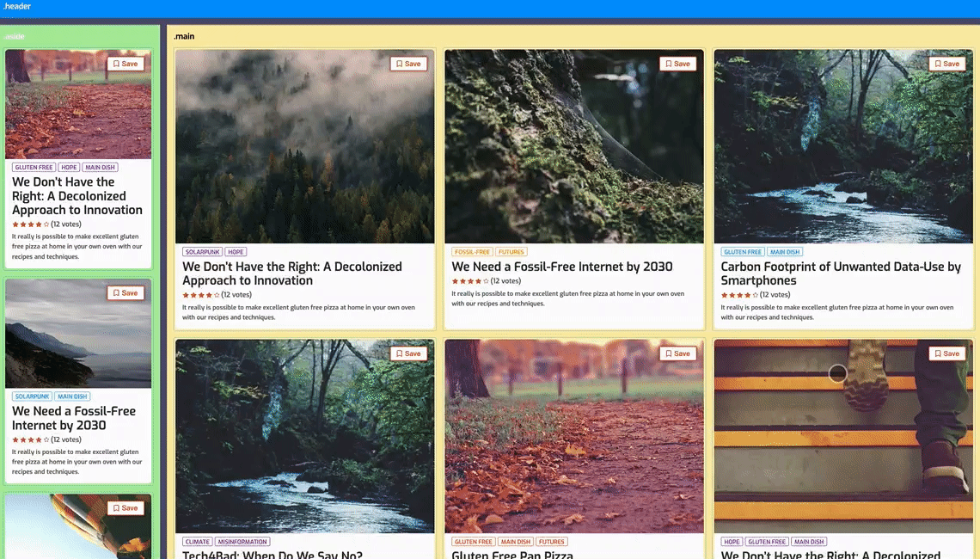
Task: Click MAIN DISH tag on aside lake card
Action: [x=72, y=396]
